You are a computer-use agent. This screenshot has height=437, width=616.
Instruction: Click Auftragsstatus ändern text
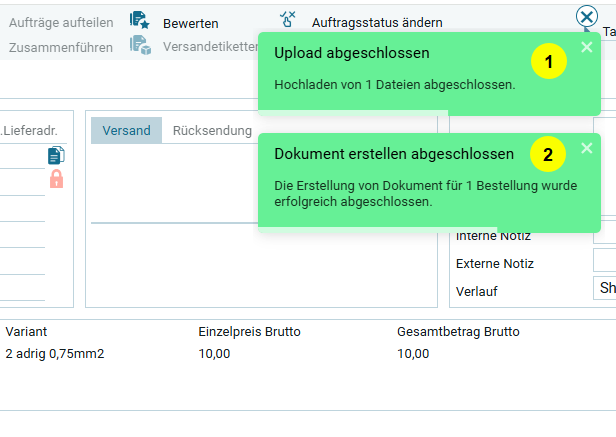coord(377,23)
